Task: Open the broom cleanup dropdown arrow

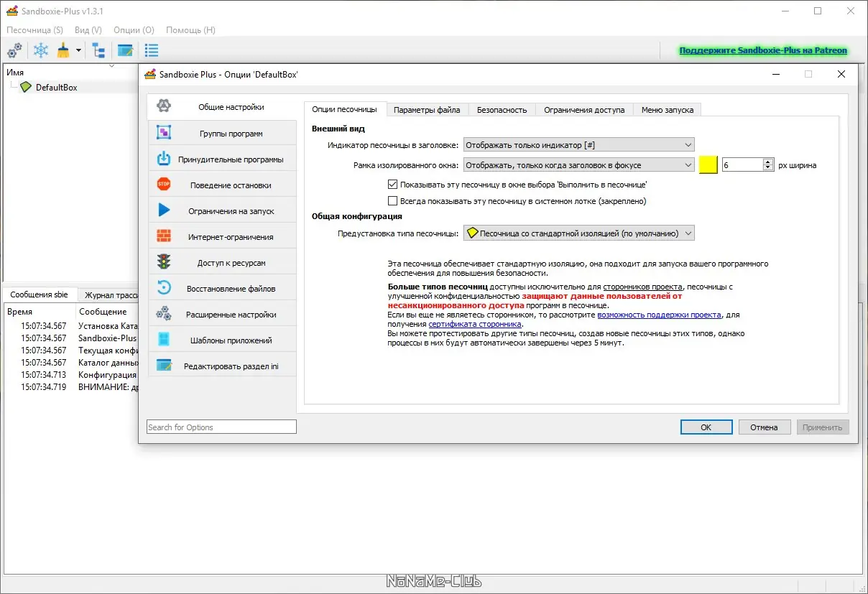Action: (78, 51)
